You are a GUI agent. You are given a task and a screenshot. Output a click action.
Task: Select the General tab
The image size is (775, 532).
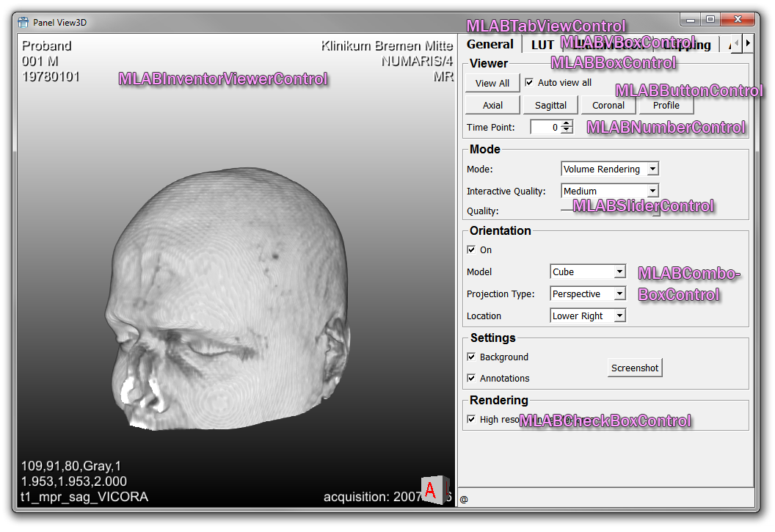[x=490, y=44]
